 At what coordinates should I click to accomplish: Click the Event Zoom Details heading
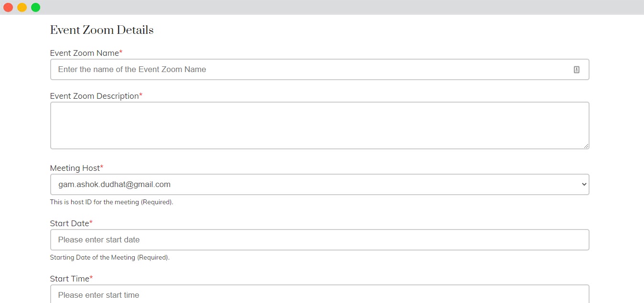tap(102, 30)
